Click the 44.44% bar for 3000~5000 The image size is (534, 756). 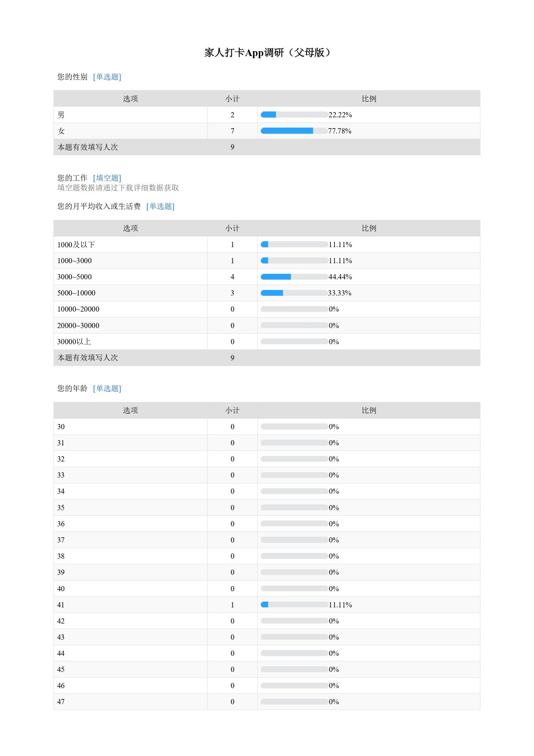point(294,277)
